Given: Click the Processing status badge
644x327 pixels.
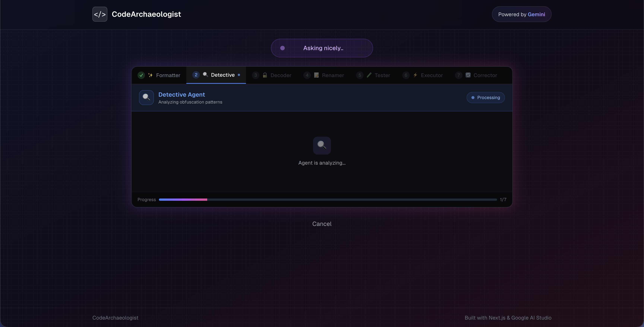Looking at the screenshot, I should [485, 97].
